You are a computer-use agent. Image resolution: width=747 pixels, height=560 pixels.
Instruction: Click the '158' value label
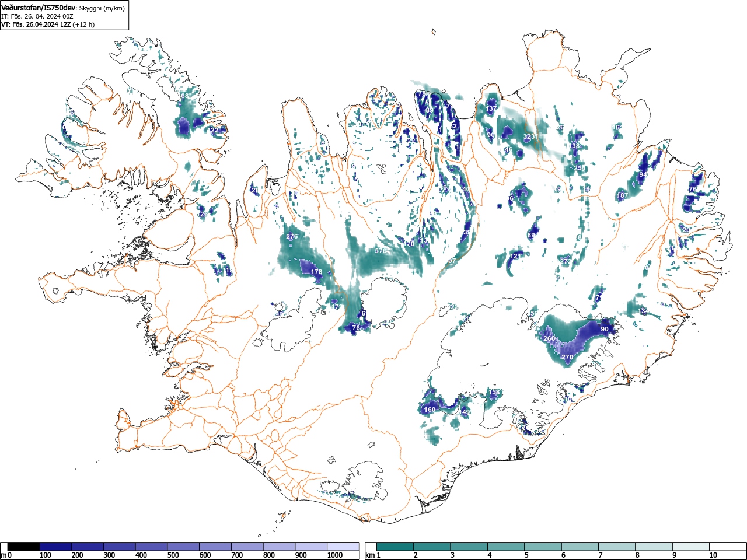tap(495, 392)
